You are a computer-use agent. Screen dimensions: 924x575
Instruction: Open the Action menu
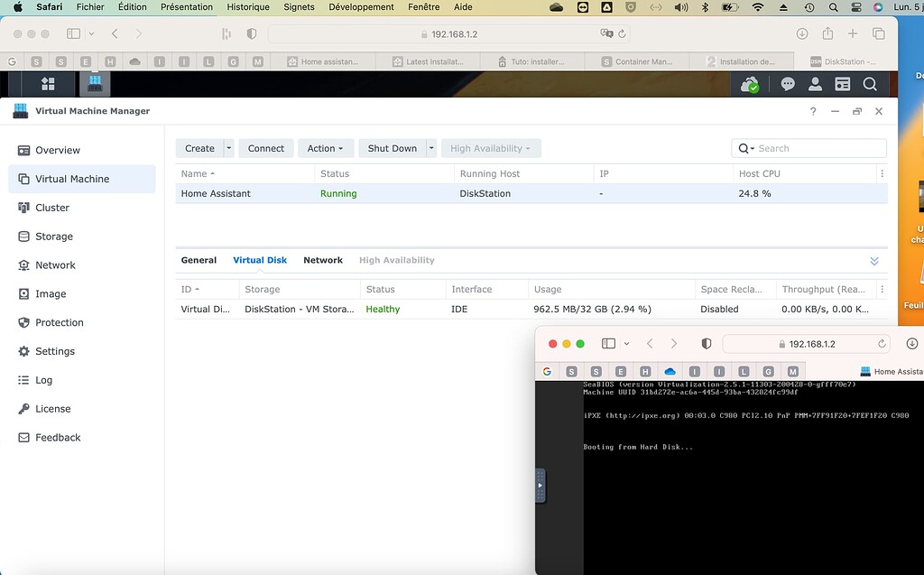click(325, 148)
